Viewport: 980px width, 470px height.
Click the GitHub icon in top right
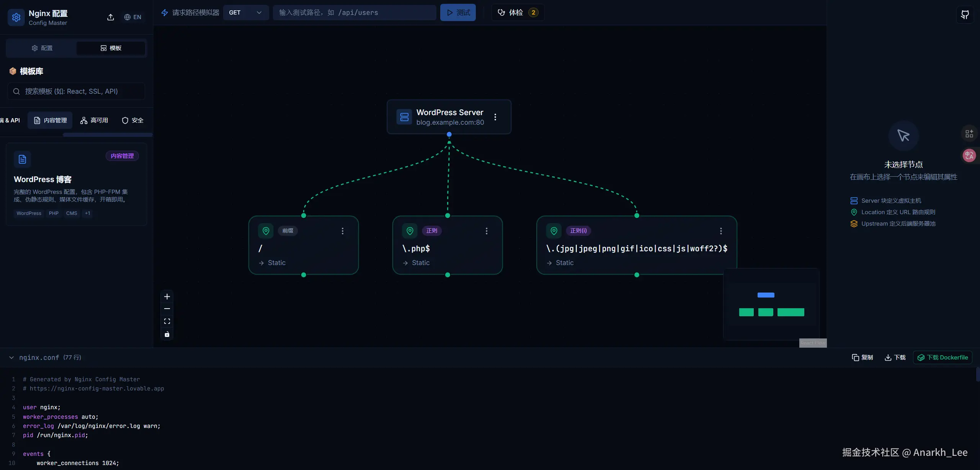[x=965, y=15]
